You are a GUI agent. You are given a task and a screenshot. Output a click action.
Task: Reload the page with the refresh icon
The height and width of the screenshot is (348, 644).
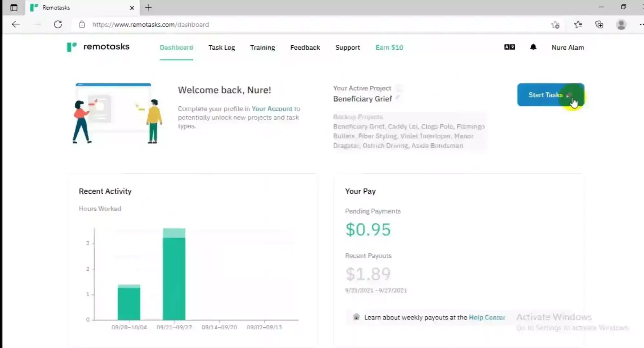point(58,24)
